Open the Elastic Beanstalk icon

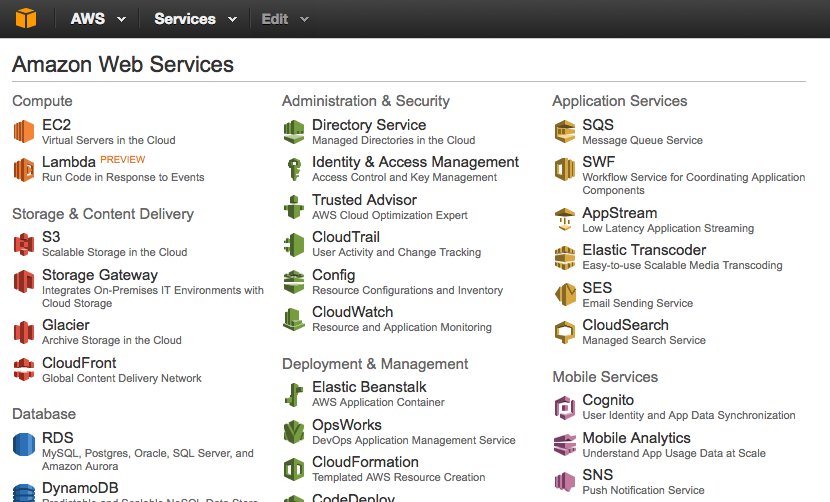(294, 394)
